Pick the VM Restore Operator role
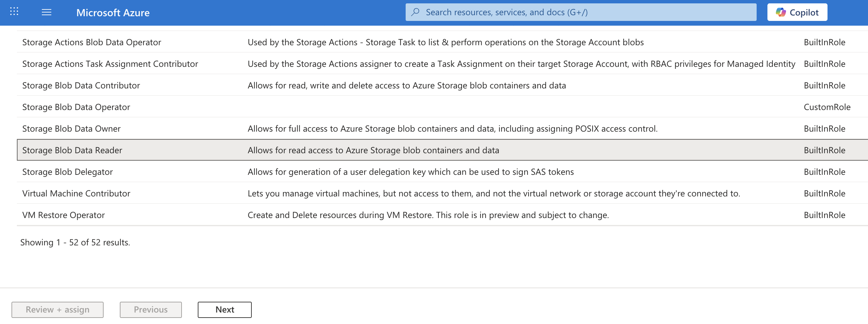The image size is (868, 324). (63, 215)
